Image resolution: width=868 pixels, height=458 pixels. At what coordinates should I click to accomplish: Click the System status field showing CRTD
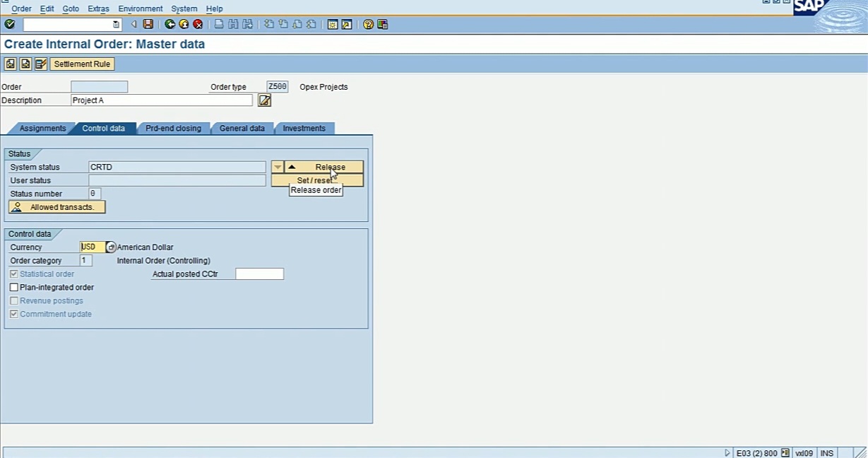(x=177, y=168)
